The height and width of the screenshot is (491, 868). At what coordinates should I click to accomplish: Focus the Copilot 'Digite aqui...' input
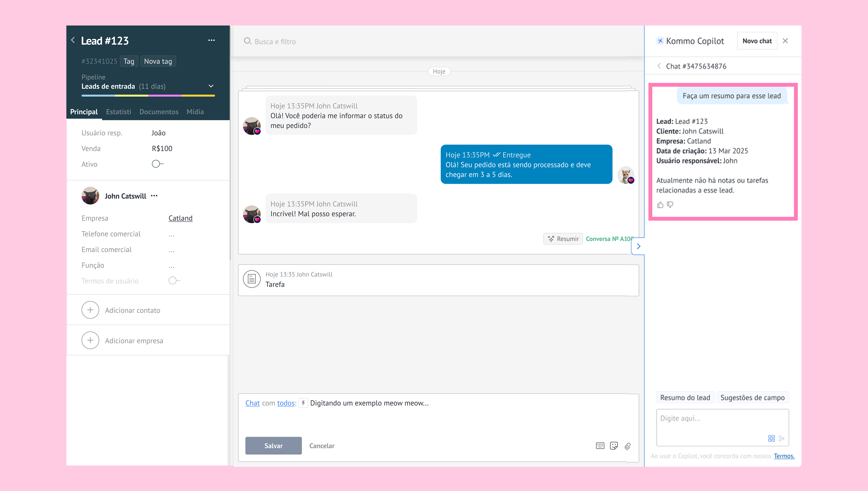pyautogui.click(x=722, y=428)
